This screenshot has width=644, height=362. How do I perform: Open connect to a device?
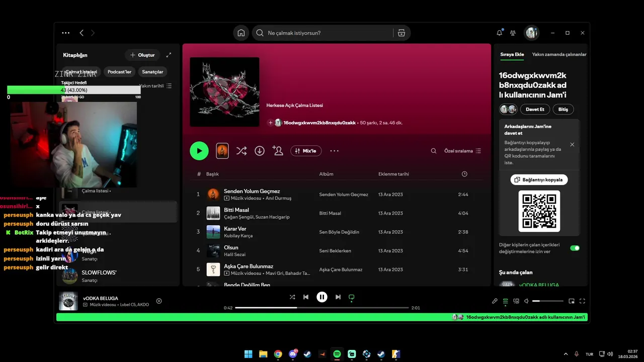pyautogui.click(x=516, y=301)
